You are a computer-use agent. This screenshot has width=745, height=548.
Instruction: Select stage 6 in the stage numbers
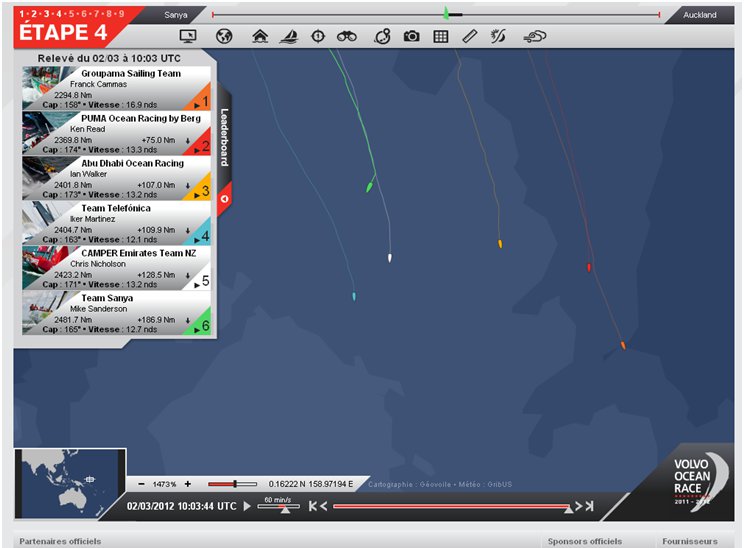pyautogui.click(x=84, y=14)
